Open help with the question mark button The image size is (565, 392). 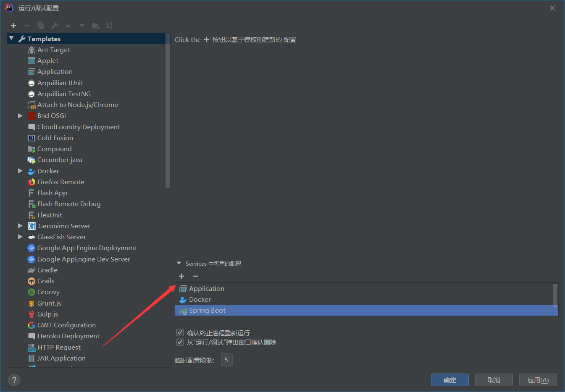[x=14, y=380]
